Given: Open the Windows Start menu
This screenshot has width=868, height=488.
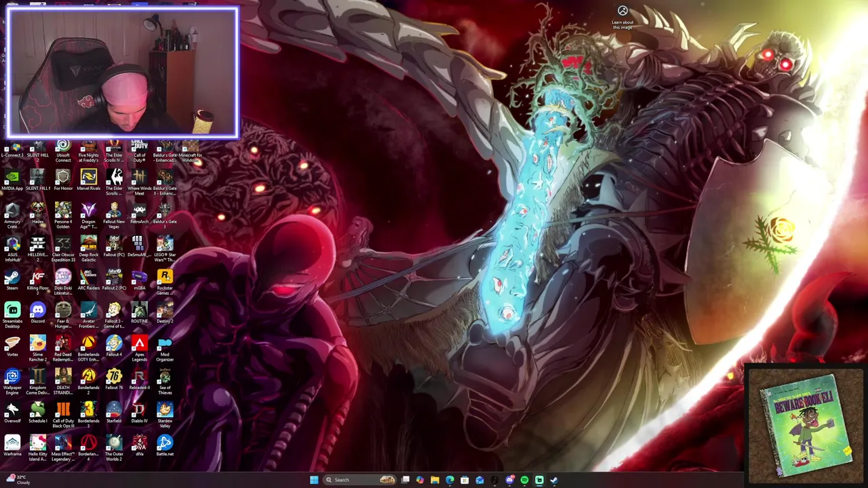Looking at the screenshot, I should [x=314, y=480].
